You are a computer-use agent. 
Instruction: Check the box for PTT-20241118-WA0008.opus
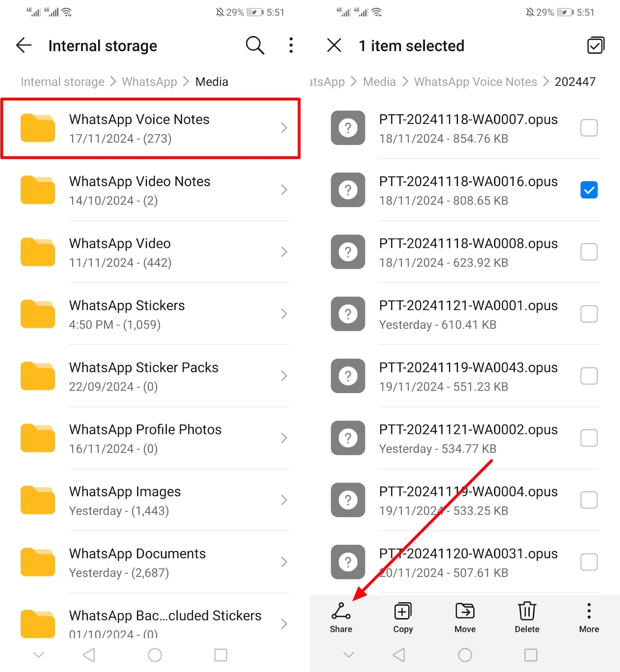[589, 252]
